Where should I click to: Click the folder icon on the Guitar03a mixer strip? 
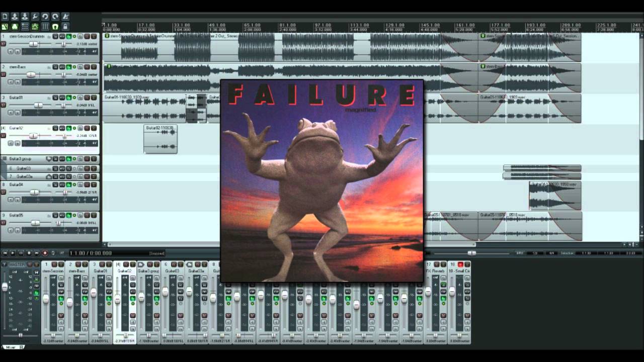coord(189,264)
